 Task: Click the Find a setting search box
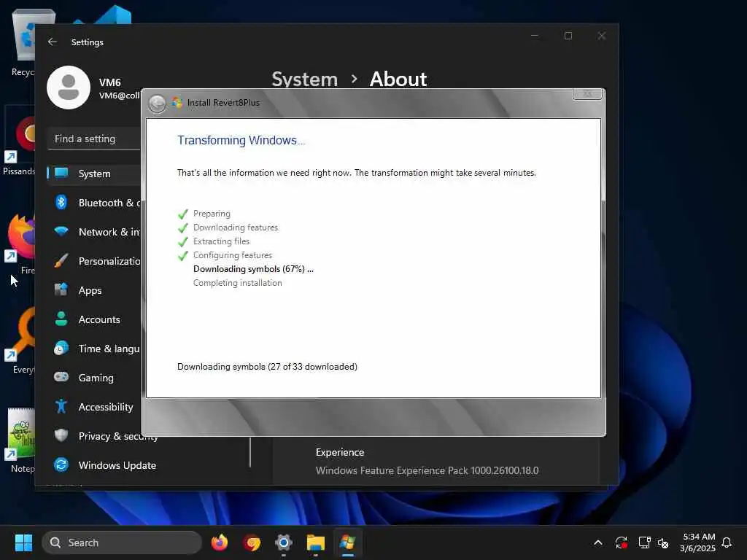94,139
